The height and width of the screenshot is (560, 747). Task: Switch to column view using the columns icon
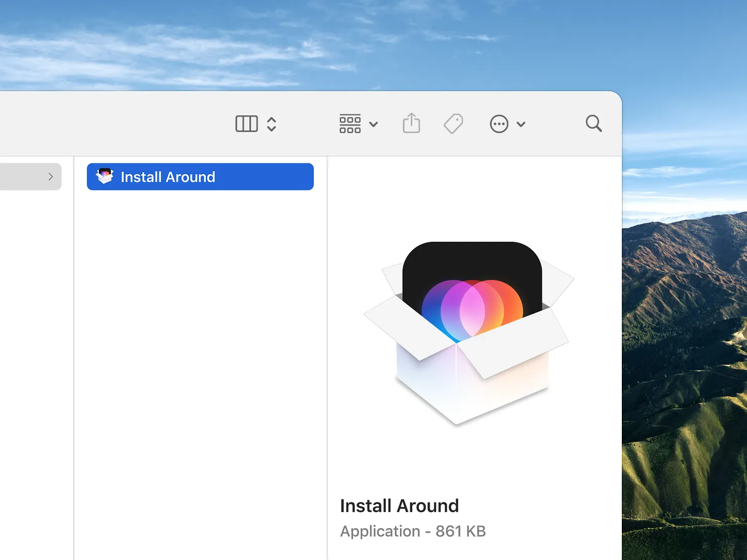pos(246,124)
